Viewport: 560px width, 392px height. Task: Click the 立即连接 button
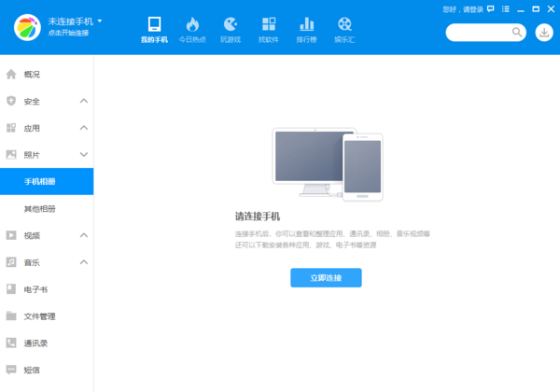coord(325,277)
